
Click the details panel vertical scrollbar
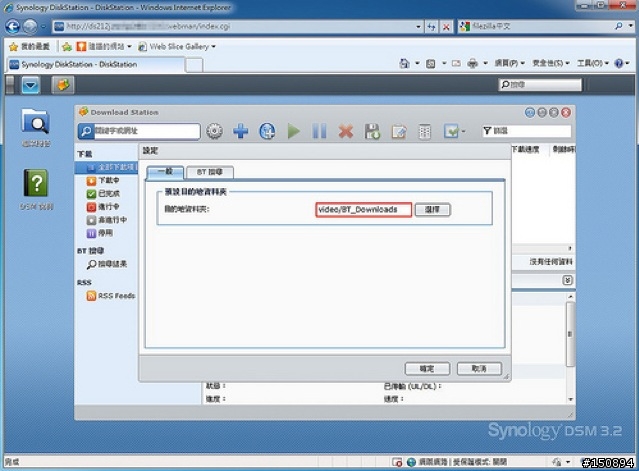[x=570, y=334]
